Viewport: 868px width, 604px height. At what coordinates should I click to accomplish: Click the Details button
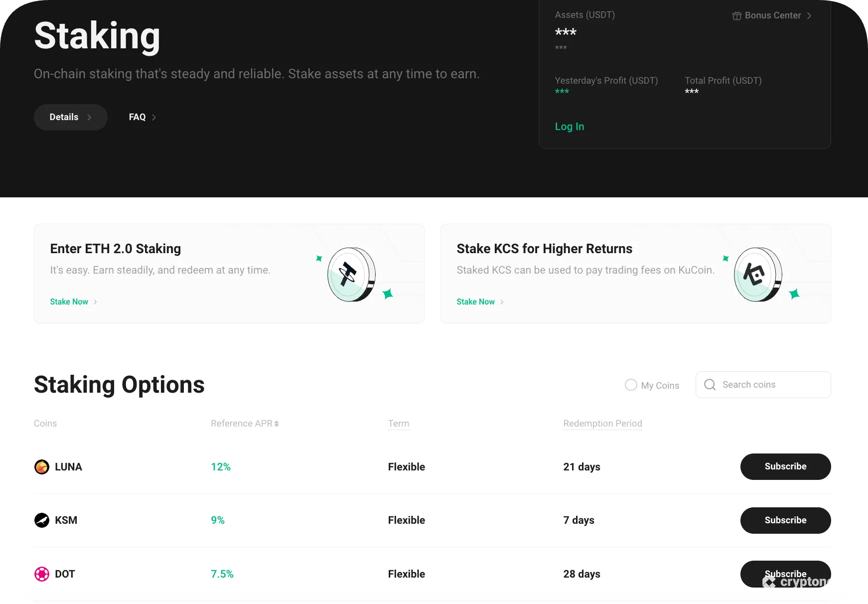tap(64, 117)
